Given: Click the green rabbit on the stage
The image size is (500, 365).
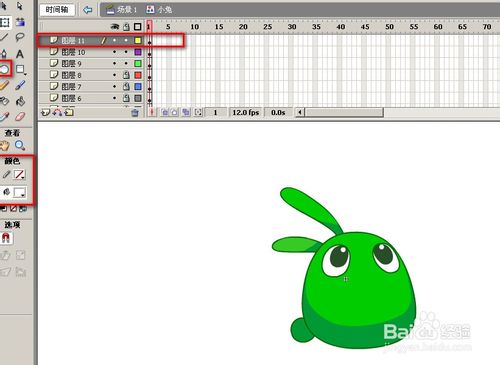Looking at the screenshot, I should [344, 268].
